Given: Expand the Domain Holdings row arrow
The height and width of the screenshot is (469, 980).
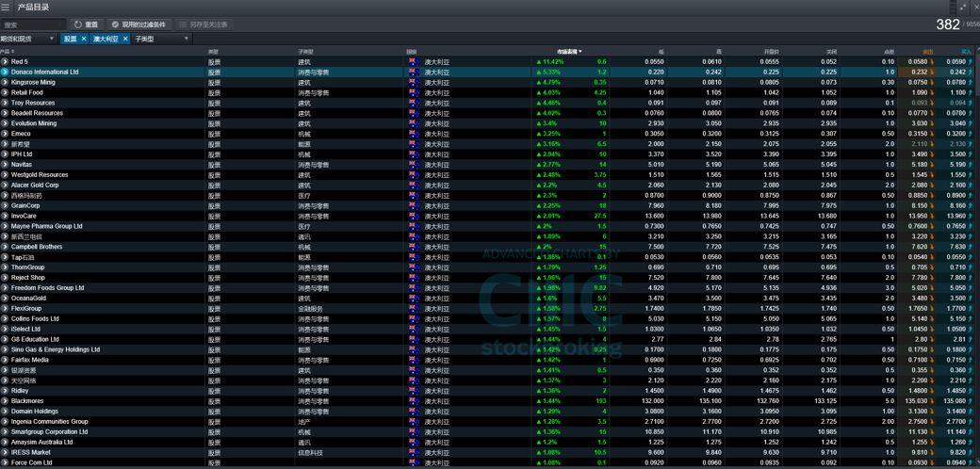Looking at the screenshot, I should [5, 412].
